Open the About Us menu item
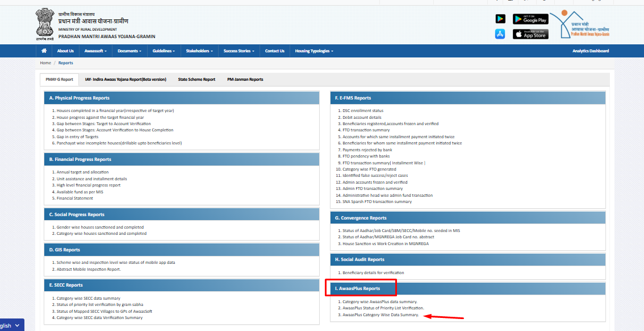The height and width of the screenshot is (331, 644). pos(65,51)
